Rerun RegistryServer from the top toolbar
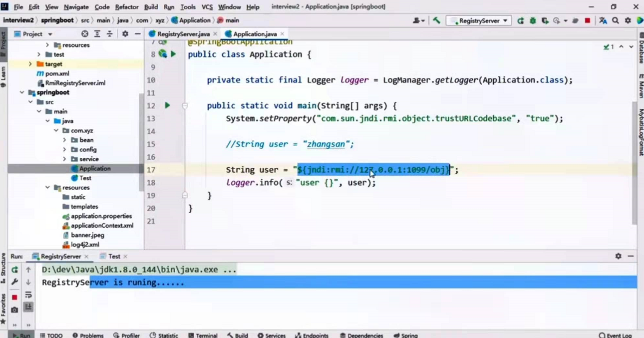 click(x=521, y=20)
